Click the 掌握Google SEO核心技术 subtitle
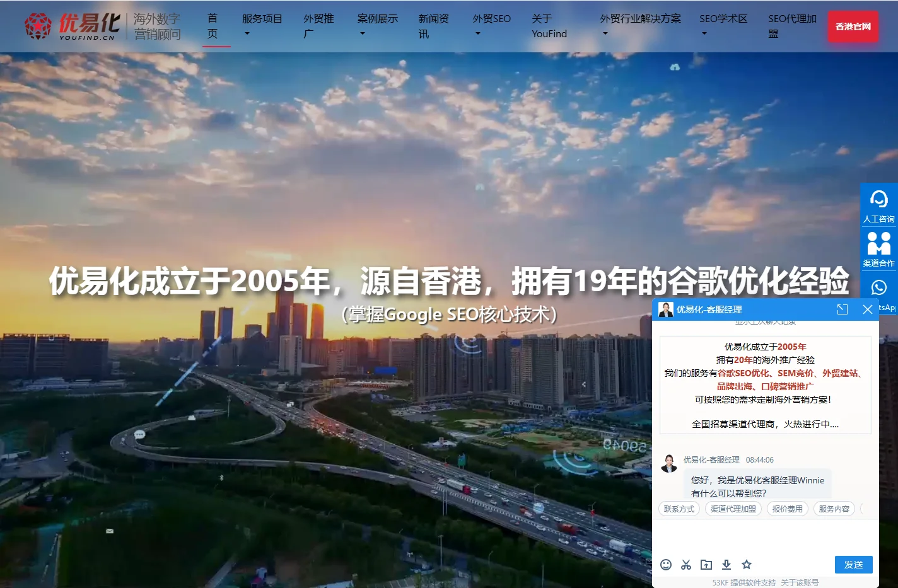Screen dimensions: 898x588 tap(449, 314)
